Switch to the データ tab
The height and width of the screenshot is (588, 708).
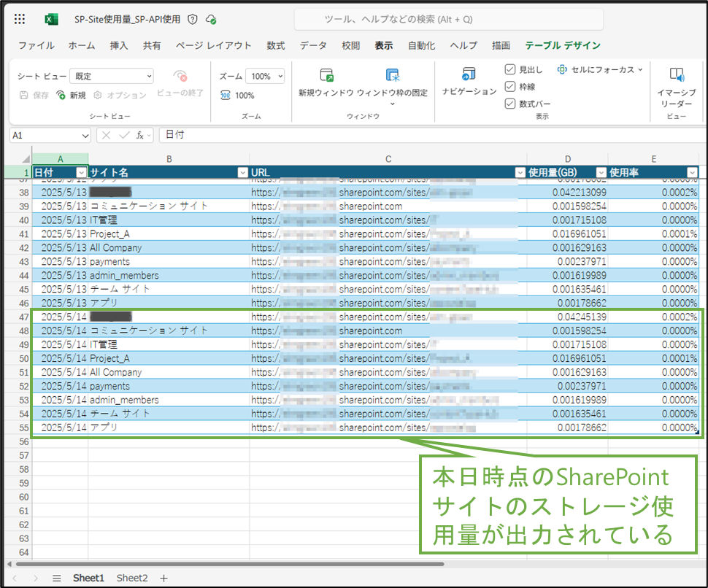313,45
